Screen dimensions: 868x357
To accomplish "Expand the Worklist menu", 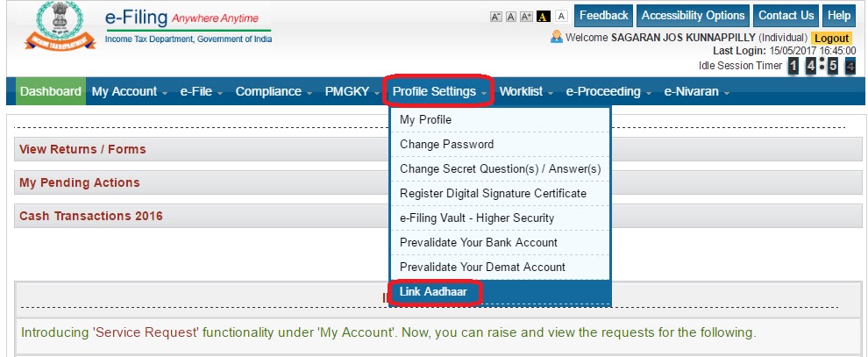I will 526,92.
